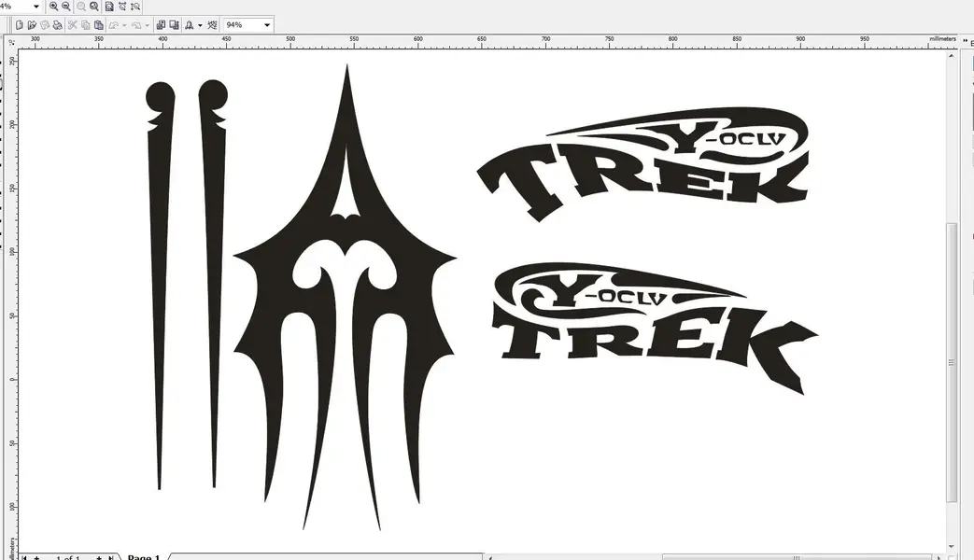Open the 94% zoom levels dropdown arrow
This screenshot has width=974, height=560.
[267, 25]
